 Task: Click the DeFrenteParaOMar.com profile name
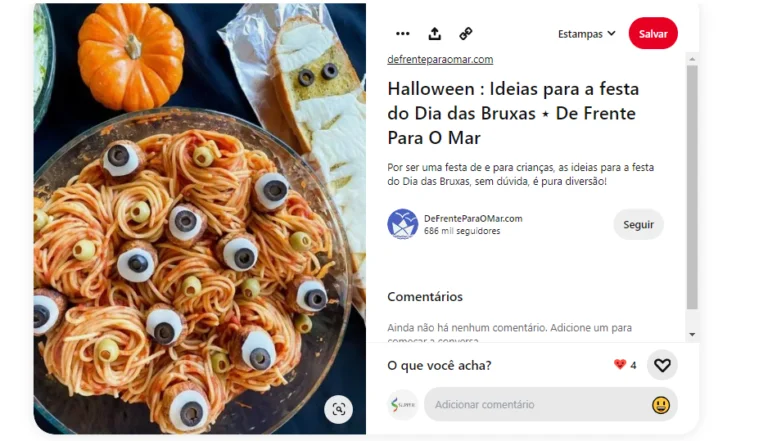pyautogui.click(x=473, y=219)
